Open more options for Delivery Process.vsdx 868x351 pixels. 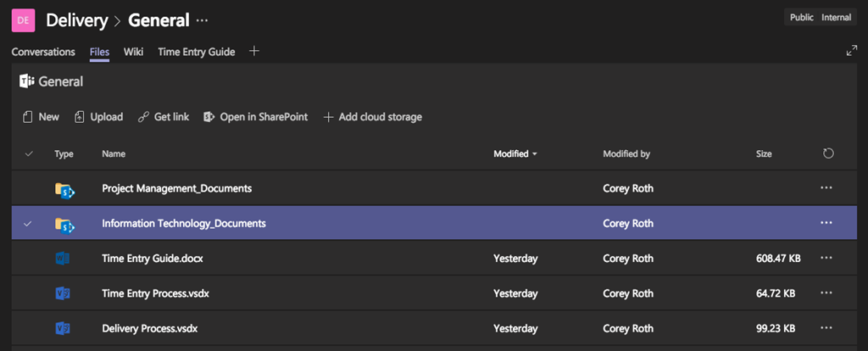[826, 328]
